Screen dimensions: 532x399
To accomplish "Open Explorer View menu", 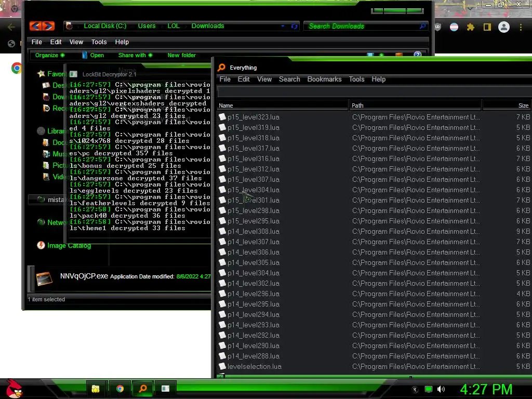I will point(76,42).
